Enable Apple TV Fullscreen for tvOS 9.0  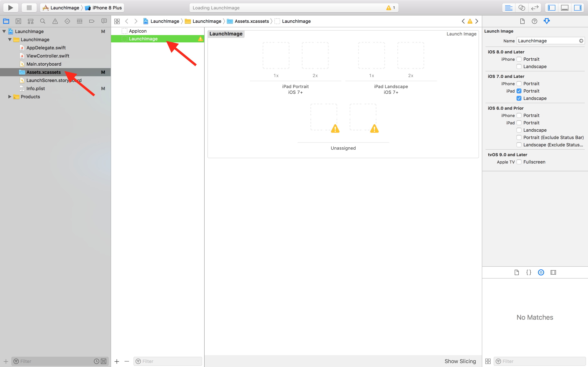click(x=519, y=161)
